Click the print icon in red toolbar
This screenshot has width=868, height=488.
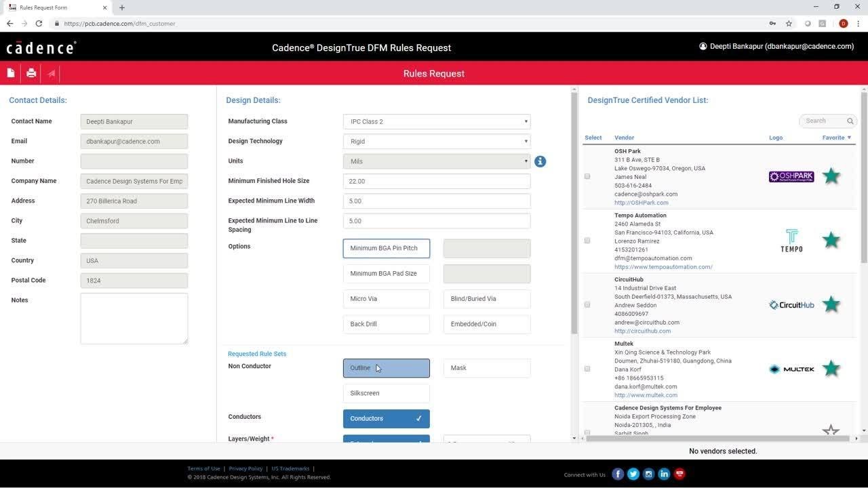[x=31, y=73]
